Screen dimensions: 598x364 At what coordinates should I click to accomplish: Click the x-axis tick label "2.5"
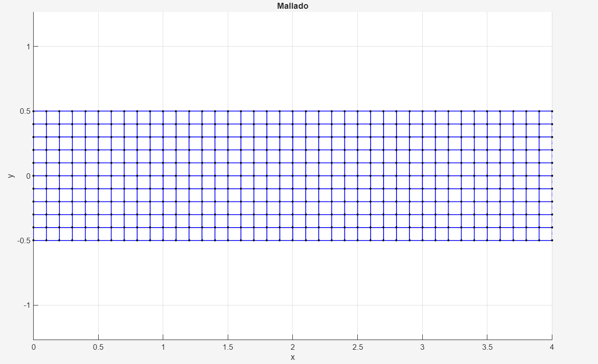coord(357,347)
